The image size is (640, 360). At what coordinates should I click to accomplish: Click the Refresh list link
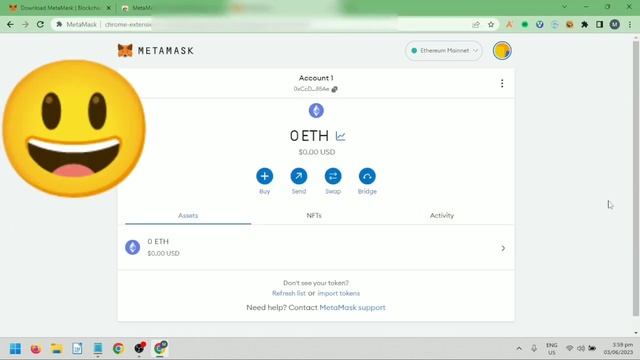pos(289,293)
